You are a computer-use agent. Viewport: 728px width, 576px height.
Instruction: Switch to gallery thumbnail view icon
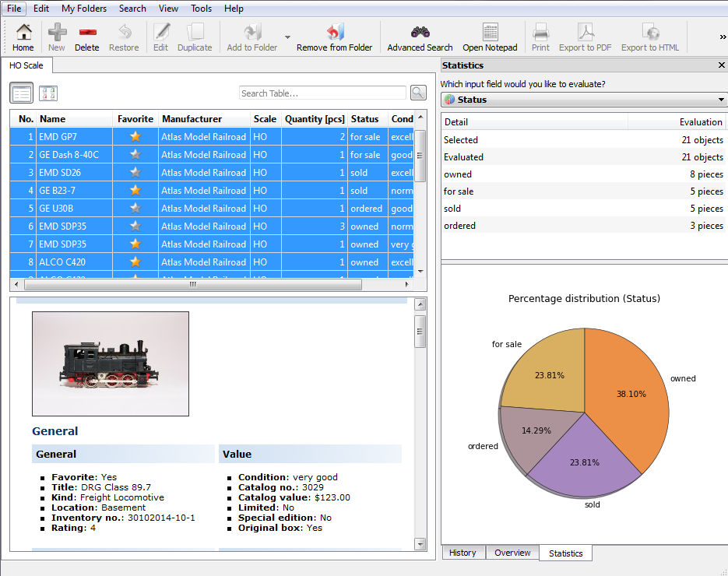pyautogui.click(x=47, y=93)
